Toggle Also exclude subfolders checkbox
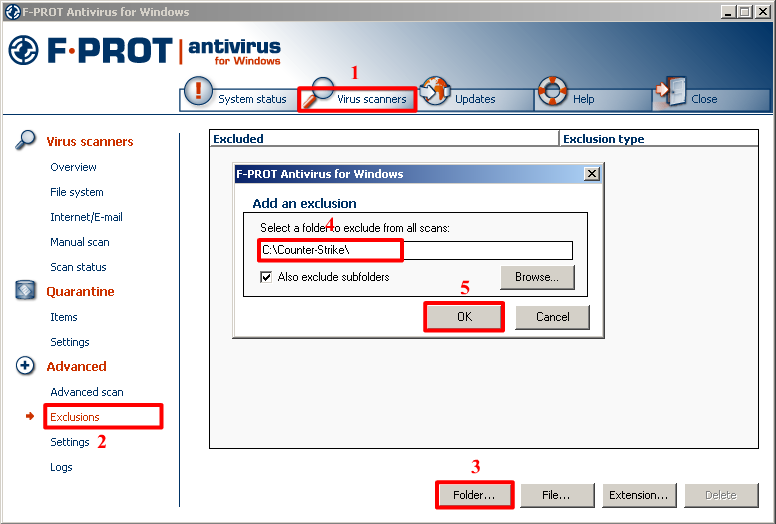This screenshot has height=524, width=776. coord(266,277)
